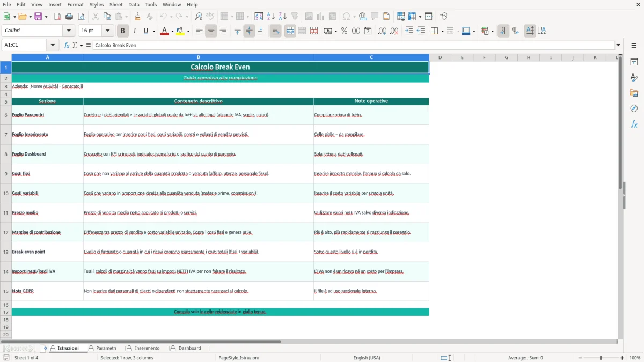Open the Borders dropdown arrow
This screenshot has width=644, height=362.
(442, 31)
